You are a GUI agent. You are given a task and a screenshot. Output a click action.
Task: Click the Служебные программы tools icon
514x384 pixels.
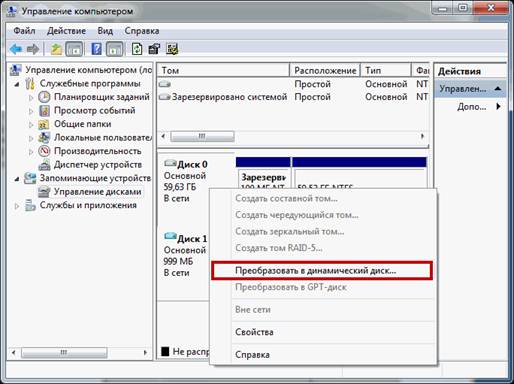(30, 84)
